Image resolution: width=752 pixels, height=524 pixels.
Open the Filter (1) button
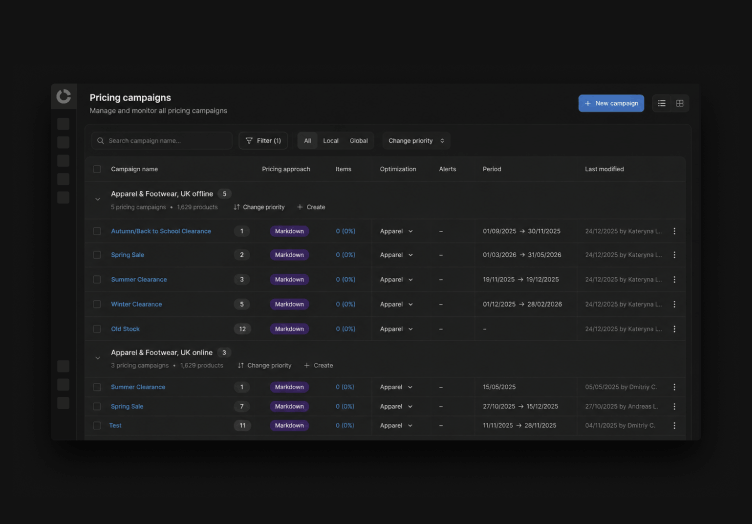point(263,140)
